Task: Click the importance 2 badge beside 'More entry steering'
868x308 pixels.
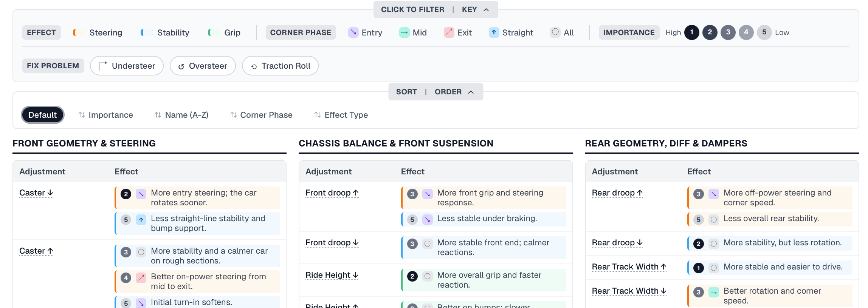Action: 126,194
